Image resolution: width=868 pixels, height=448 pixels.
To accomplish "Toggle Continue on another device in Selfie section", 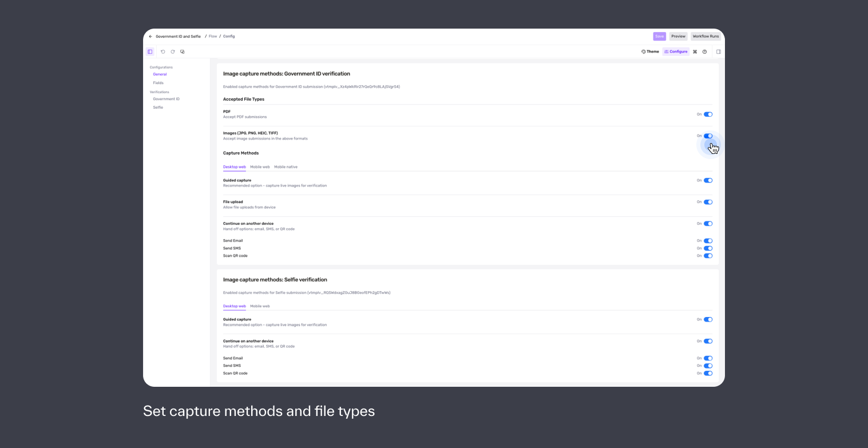I will pos(708,341).
